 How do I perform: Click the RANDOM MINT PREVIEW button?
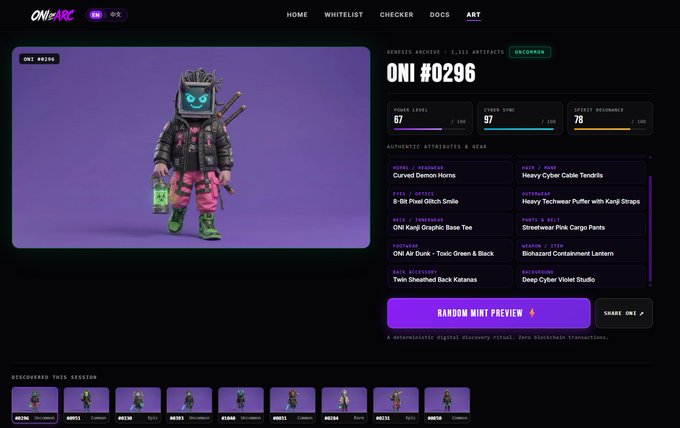(x=488, y=313)
